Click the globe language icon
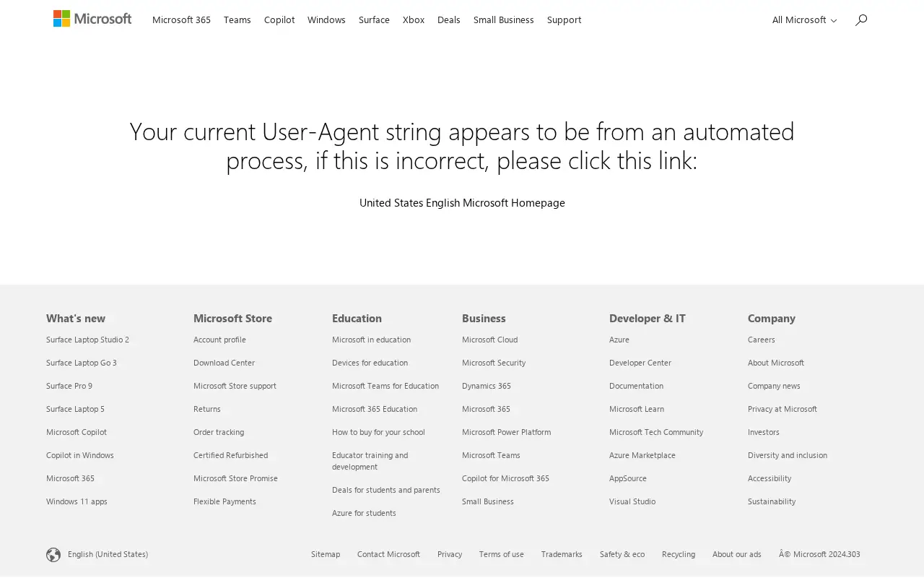This screenshot has height=578, width=924. pos(53,555)
